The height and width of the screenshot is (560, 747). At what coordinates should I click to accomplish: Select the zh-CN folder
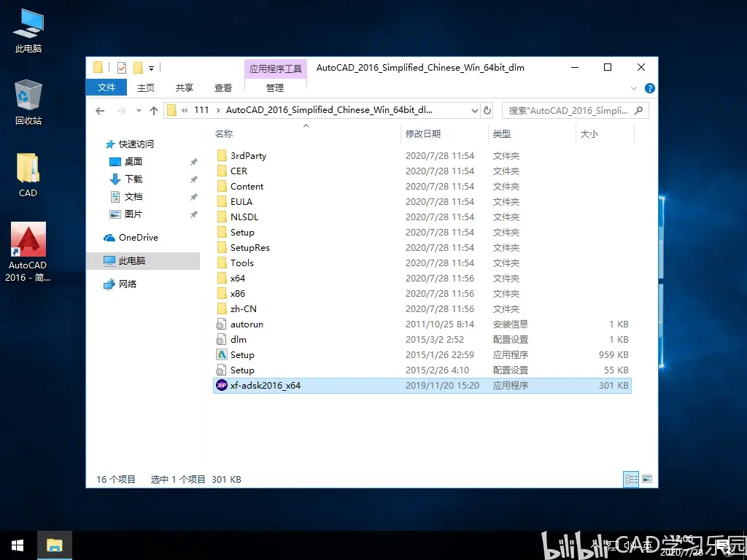422,308
